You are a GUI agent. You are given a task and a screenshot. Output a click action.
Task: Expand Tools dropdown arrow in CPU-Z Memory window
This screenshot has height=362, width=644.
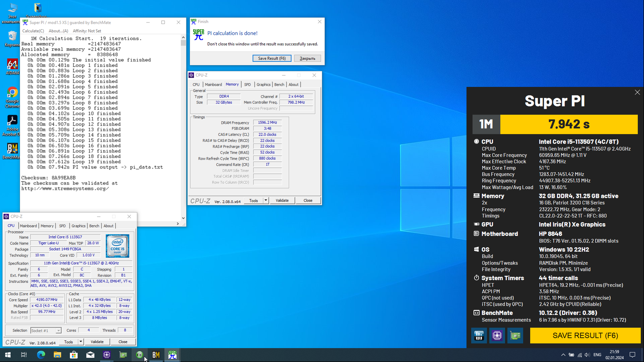click(x=266, y=200)
